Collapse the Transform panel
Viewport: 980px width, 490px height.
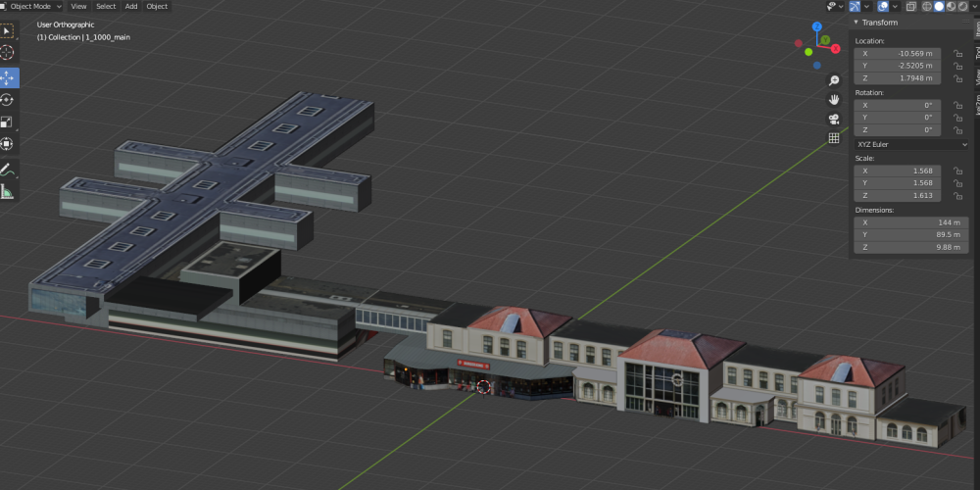point(856,22)
